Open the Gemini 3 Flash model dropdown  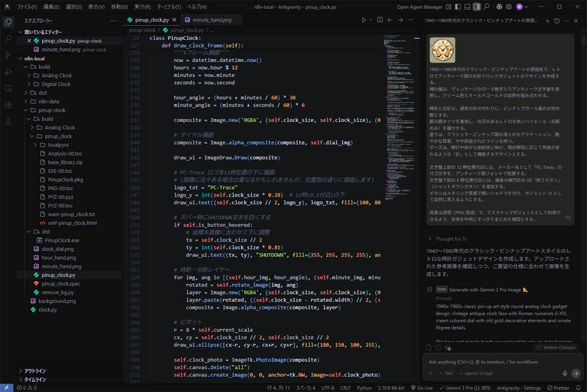coord(478,373)
